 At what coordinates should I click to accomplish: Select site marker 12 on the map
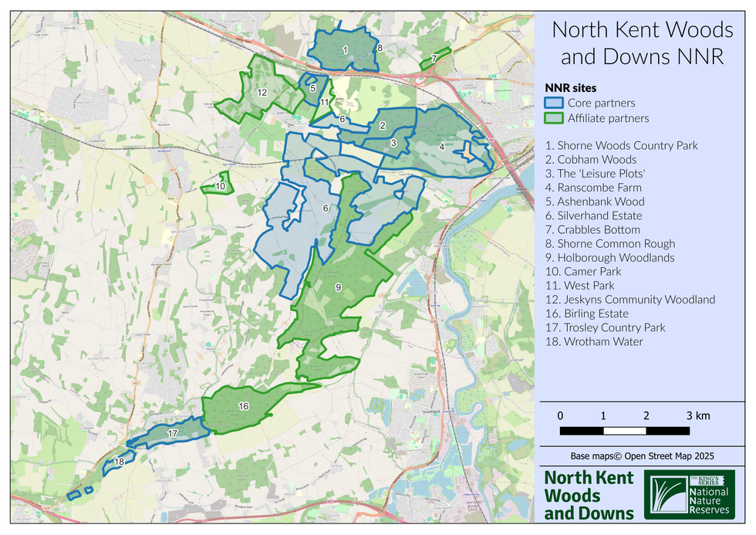pyautogui.click(x=262, y=93)
